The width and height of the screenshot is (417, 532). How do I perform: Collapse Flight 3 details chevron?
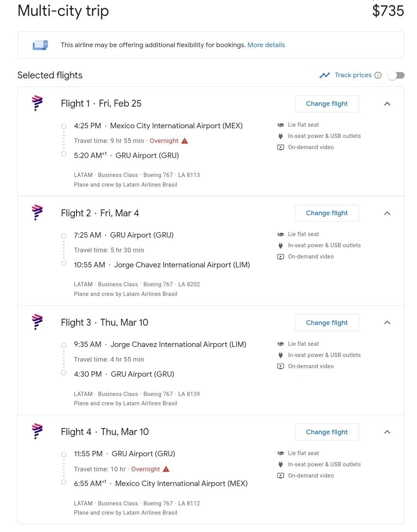(387, 323)
